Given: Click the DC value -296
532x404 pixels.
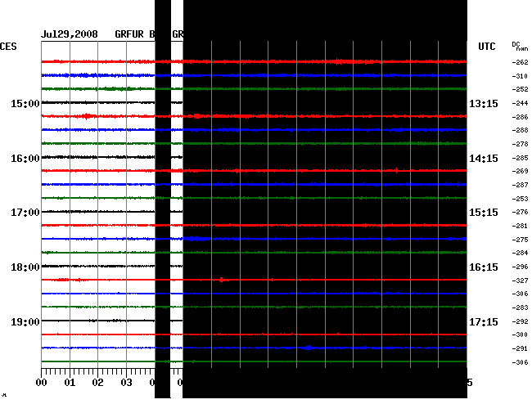Looking at the screenshot, I should click(x=520, y=267).
